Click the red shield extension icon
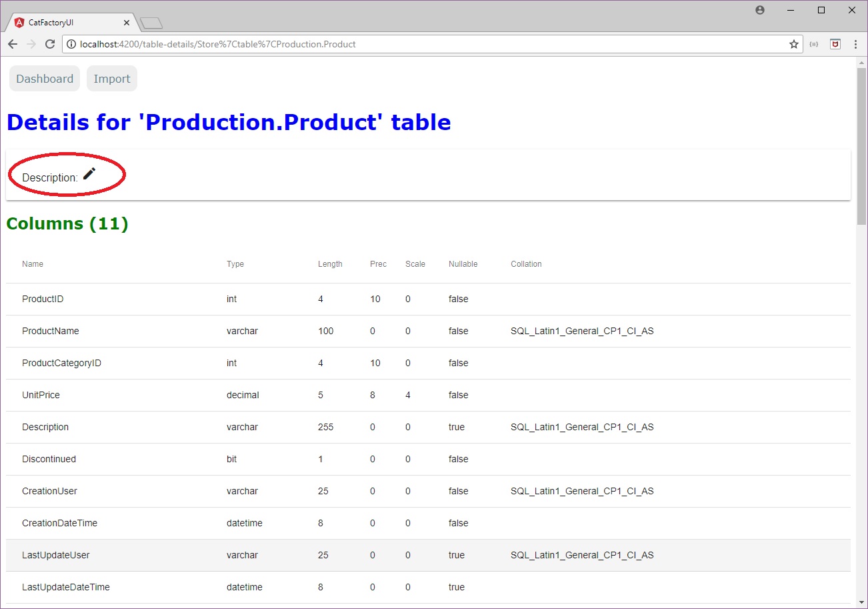This screenshot has width=868, height=609. [x=835, y=44]
